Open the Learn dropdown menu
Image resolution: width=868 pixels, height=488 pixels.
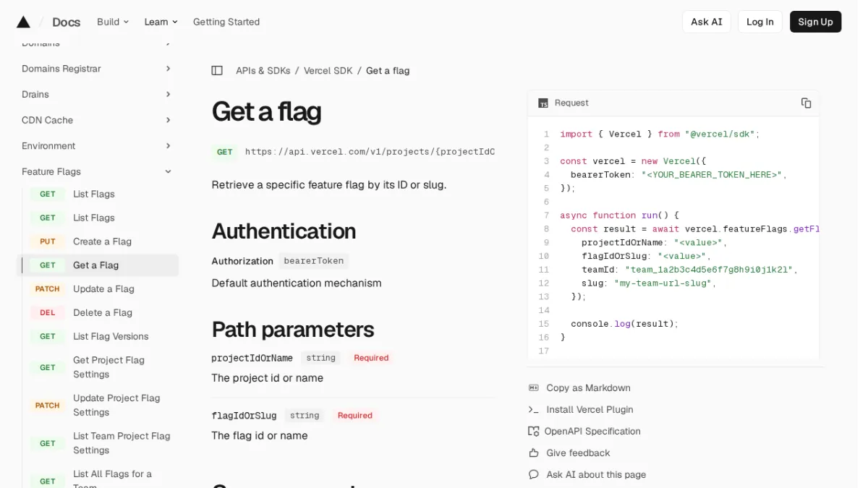tap(161, 22)
